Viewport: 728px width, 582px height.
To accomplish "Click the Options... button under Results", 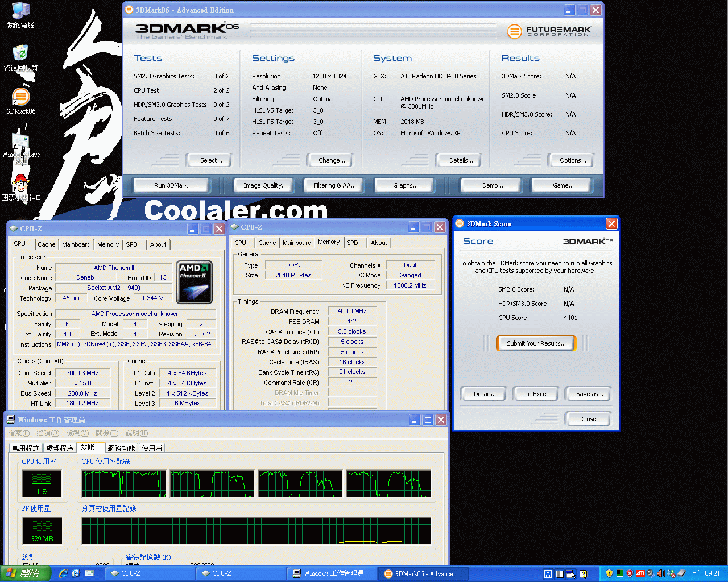I will [x=573, y=160].
